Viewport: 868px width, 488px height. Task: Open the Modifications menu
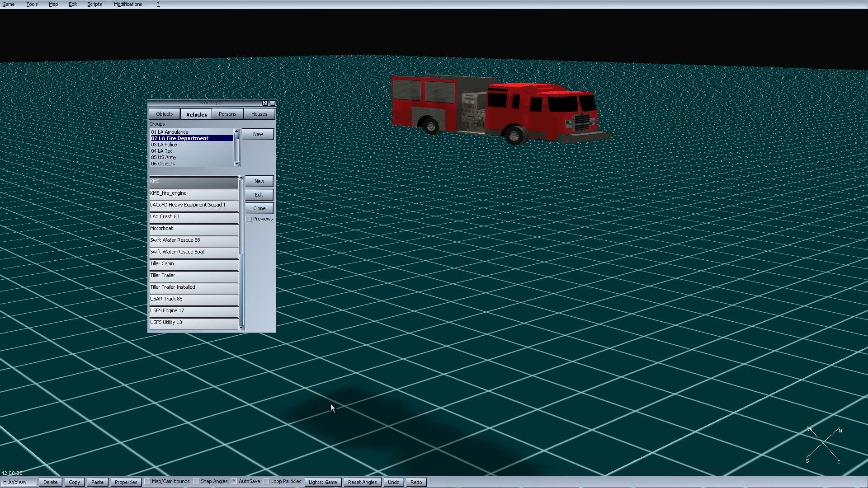127,4
